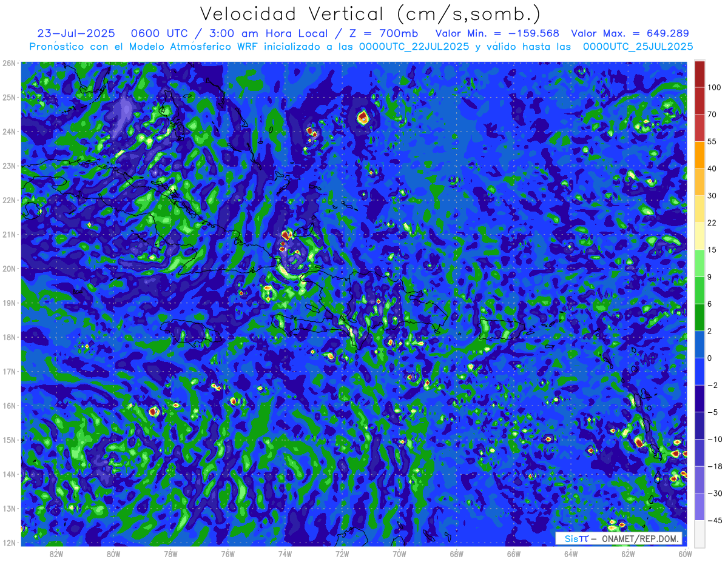Click the '0000UTC_25JUL2025' valid-until time

(x=638, y=47)
